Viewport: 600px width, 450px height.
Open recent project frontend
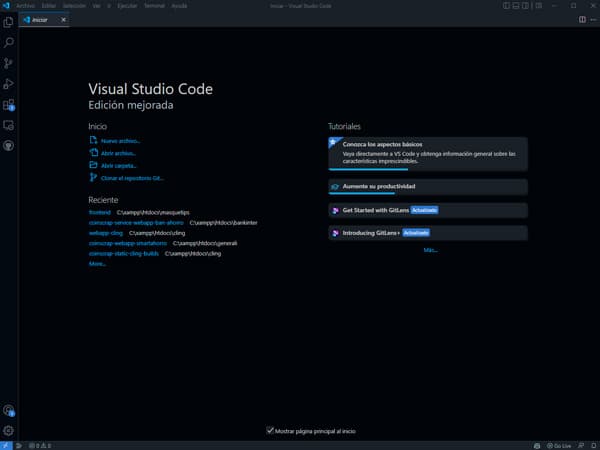tap(99, 212)
